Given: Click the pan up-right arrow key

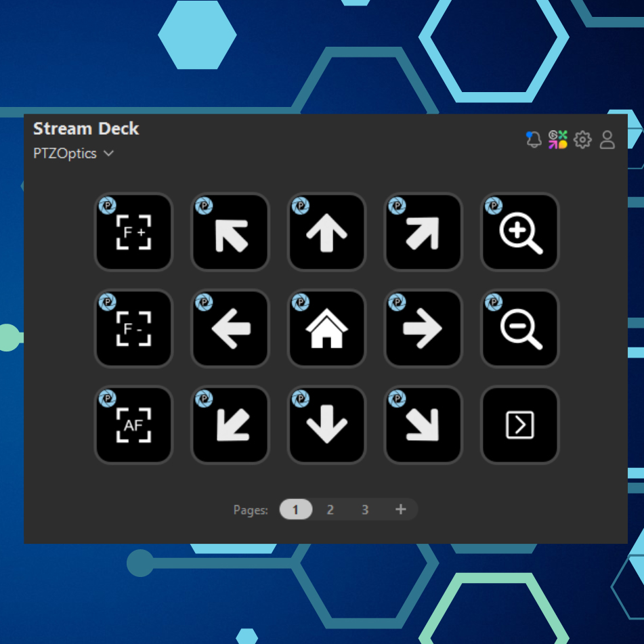Looking at the screenshot, I should pos(423,232).
